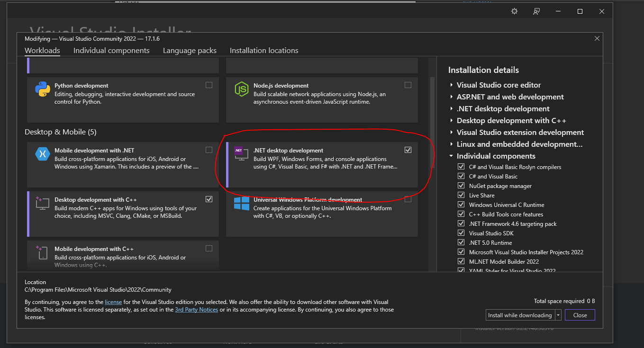Expand Visual Studio extension development details
Screen dimensions: 644x348
pos(452,133)
